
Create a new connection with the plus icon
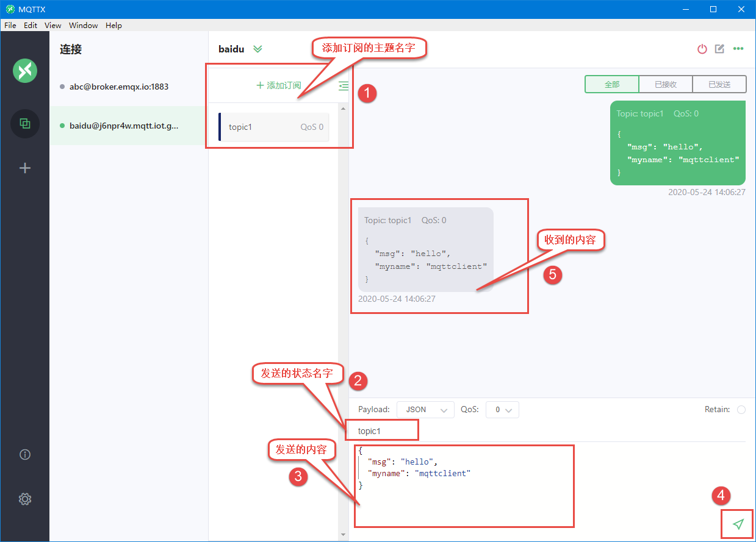[x=24, y=168]
